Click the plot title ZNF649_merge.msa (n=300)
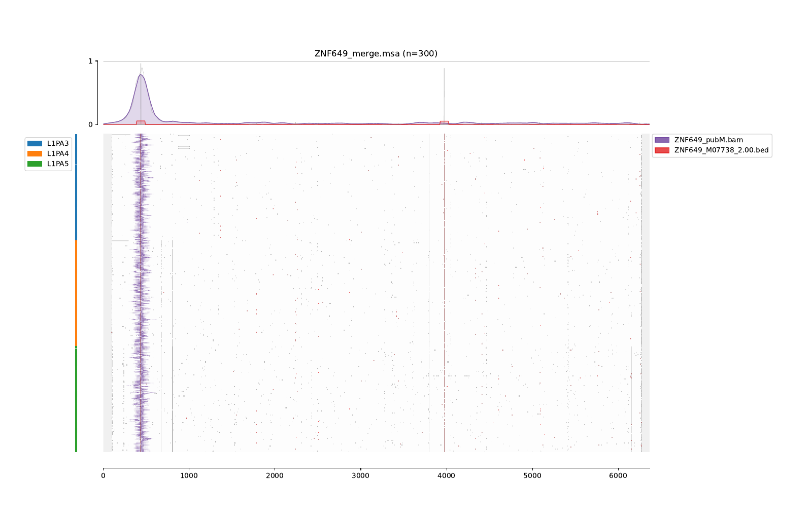 pos(376,53)
